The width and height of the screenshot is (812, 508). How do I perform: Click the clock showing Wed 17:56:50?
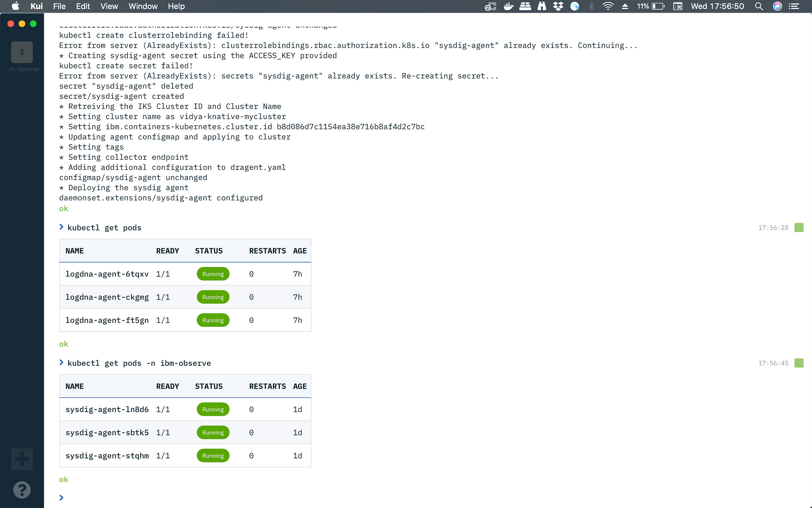[717, 6]
